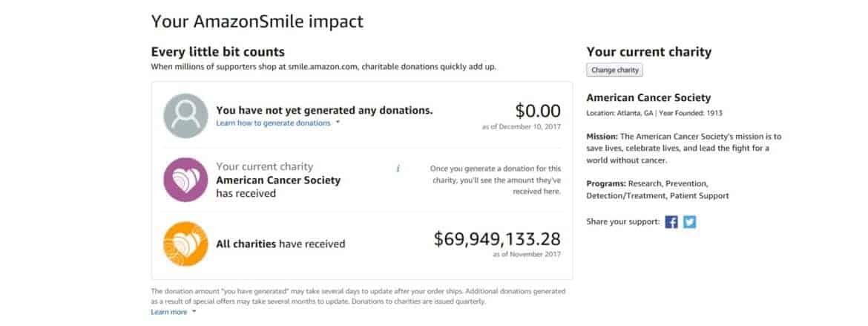Click the small blue info icon

pos(398,169)
